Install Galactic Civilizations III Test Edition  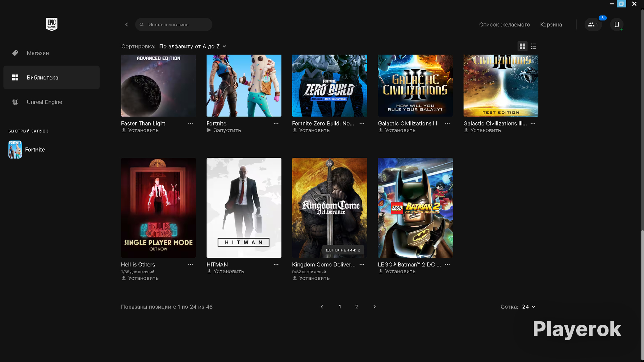point(482,130)
